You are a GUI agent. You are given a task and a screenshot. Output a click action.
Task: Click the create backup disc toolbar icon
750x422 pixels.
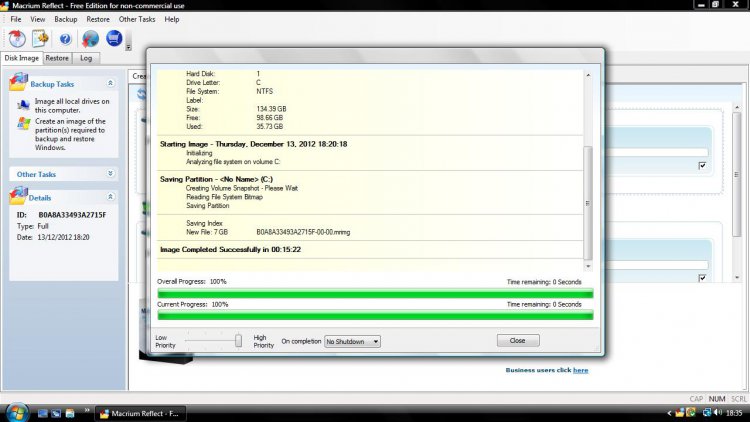(17, 38)
